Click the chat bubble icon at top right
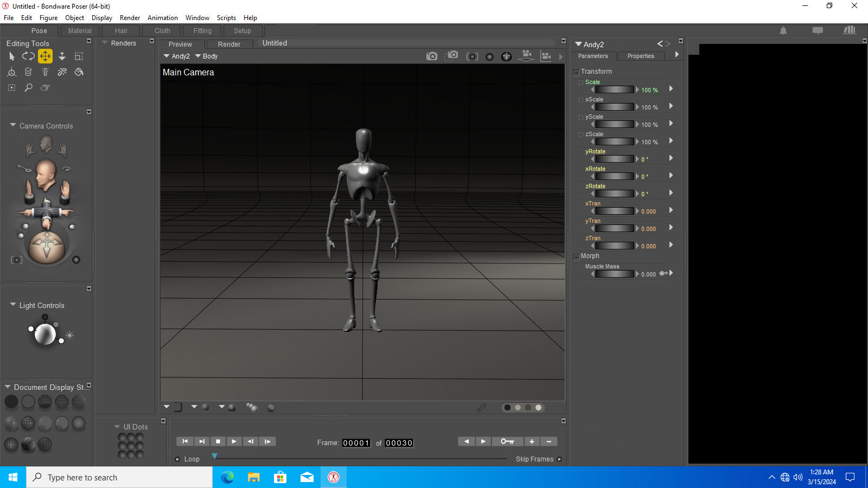Screen dimensions: 868x488 [818, 30]
